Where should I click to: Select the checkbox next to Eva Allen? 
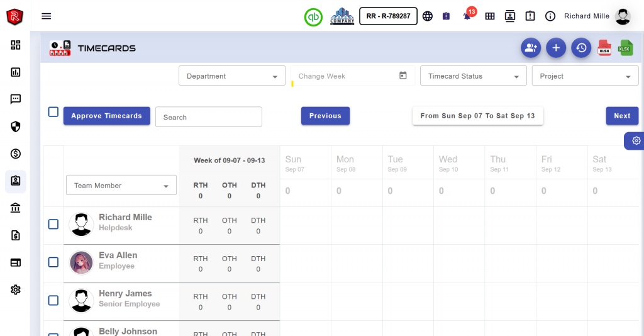[53, 262]
